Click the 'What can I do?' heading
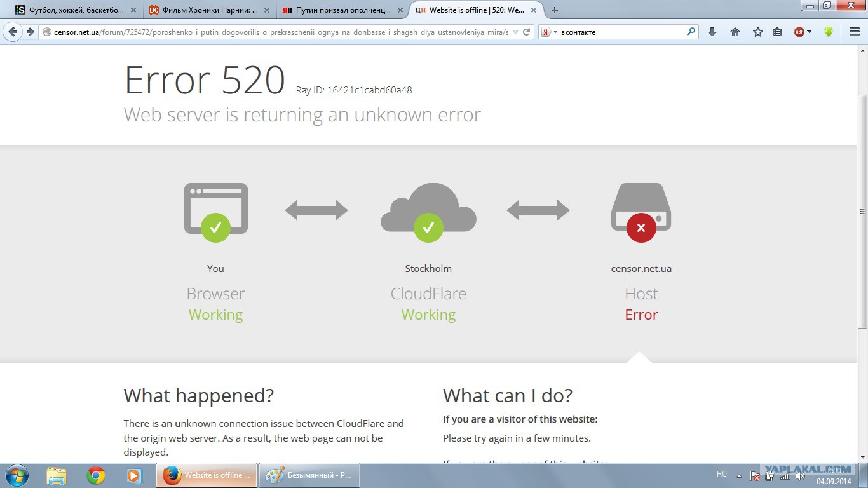The image size is (868, 488). click(508, 396)
